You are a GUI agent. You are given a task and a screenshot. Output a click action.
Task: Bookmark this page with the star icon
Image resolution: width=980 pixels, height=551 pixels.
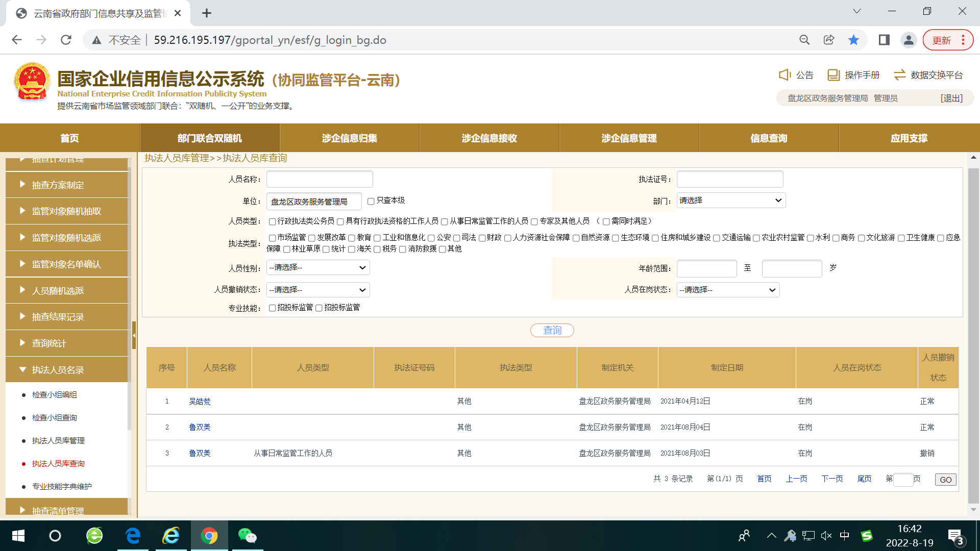pyautogui.click(x=853, y=40)
